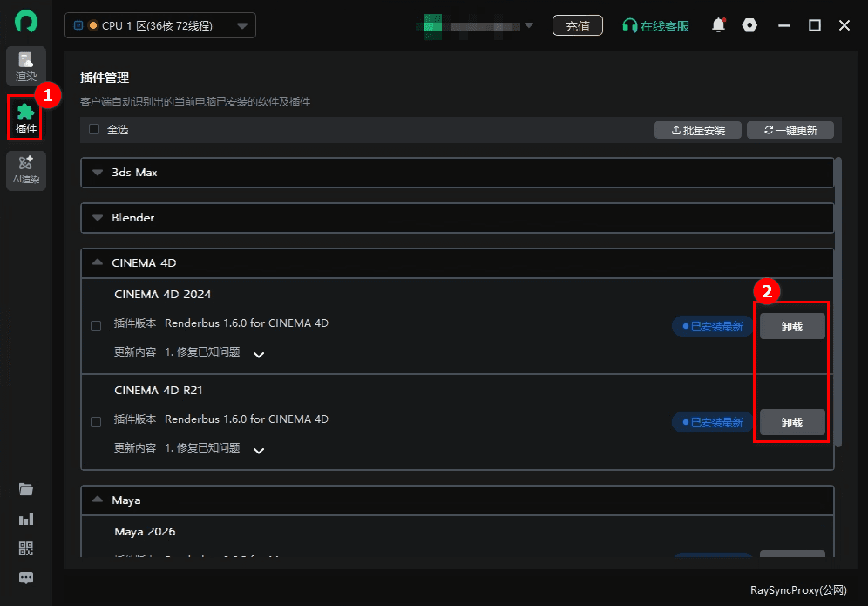Tick the CINEMA 4D R21 plugin checkbox
This screenshot has width=868, height=606.
(96, 422)
